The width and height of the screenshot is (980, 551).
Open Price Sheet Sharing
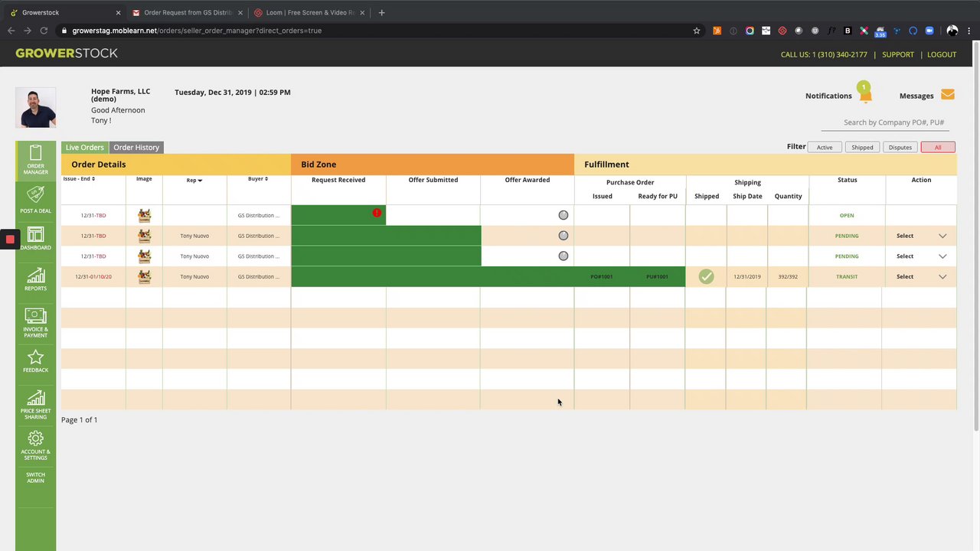[35, 405]
